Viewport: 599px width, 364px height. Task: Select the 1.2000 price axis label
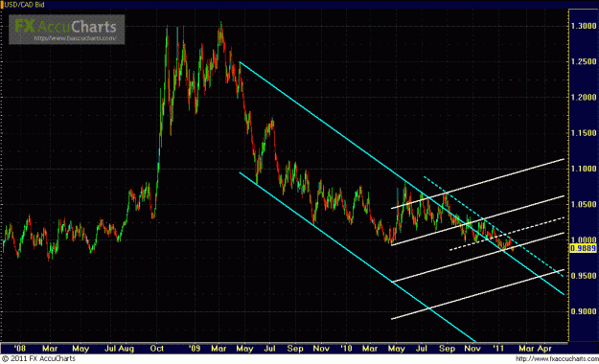coord(584,98)
